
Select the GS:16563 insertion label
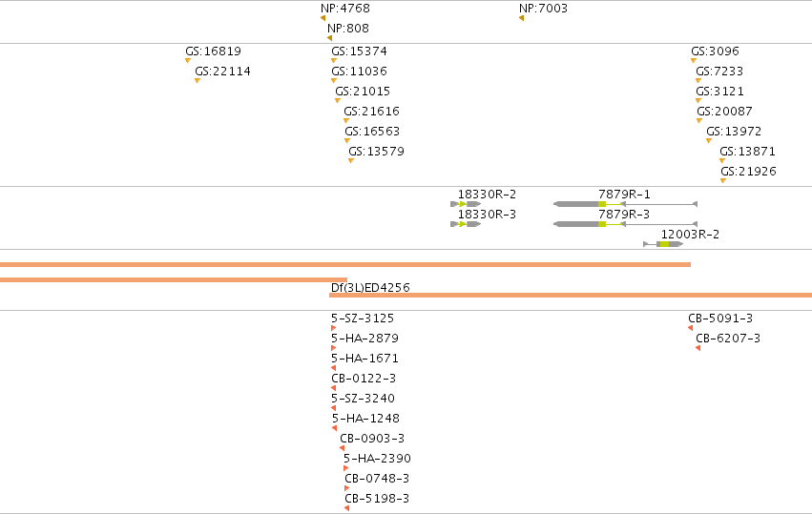372,132
